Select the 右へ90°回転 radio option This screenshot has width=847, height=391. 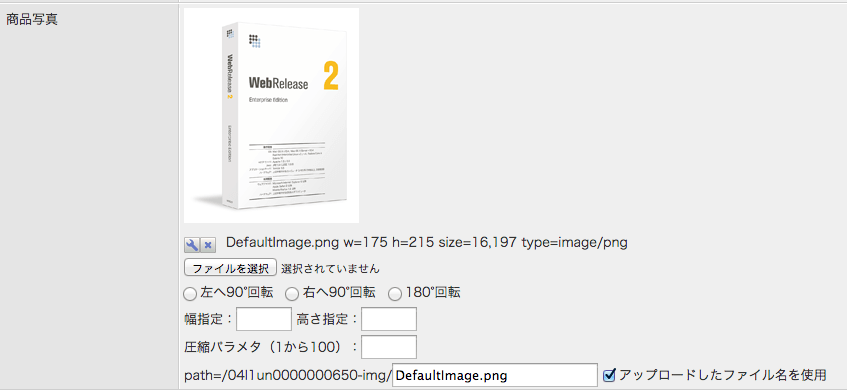292,294
